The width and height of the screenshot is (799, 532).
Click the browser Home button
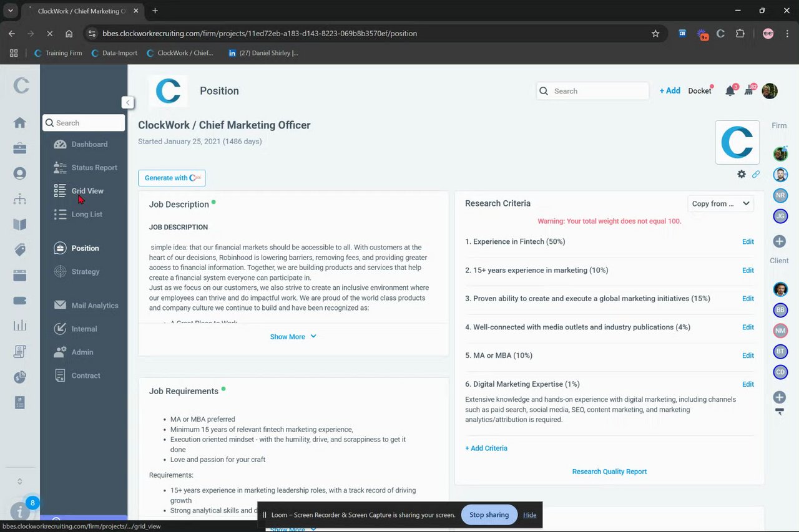click(x=69, y=34)
